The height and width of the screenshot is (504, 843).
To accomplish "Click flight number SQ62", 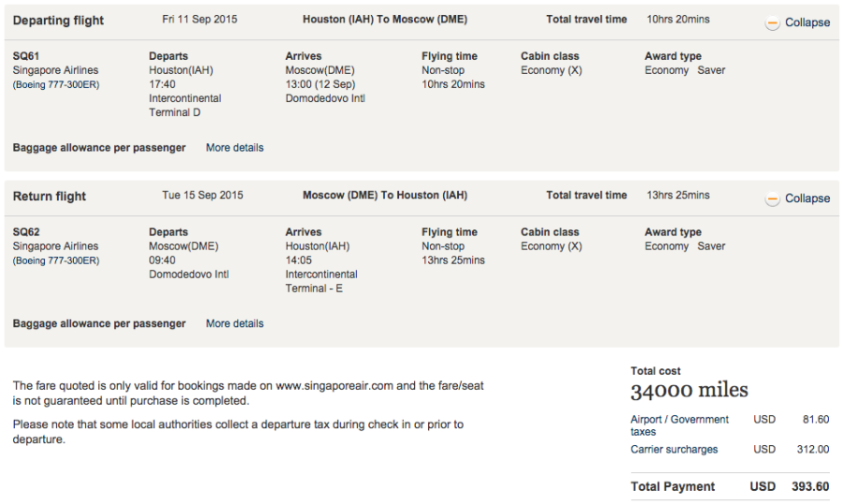I will tap(26, 232).
